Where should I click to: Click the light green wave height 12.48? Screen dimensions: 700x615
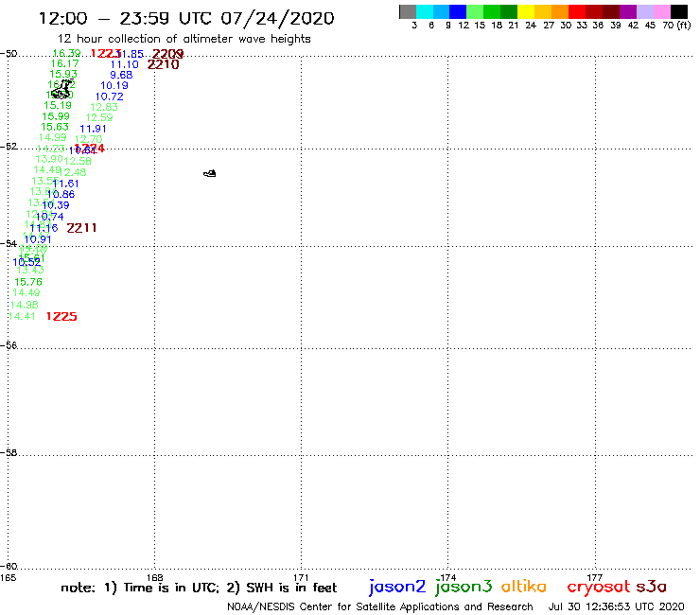(x=73, y=172)
